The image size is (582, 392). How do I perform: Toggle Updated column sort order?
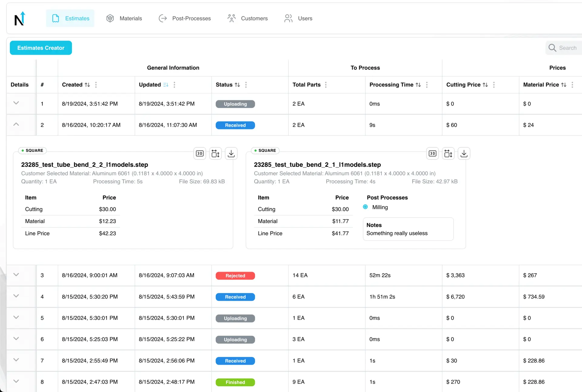(166, 85)
